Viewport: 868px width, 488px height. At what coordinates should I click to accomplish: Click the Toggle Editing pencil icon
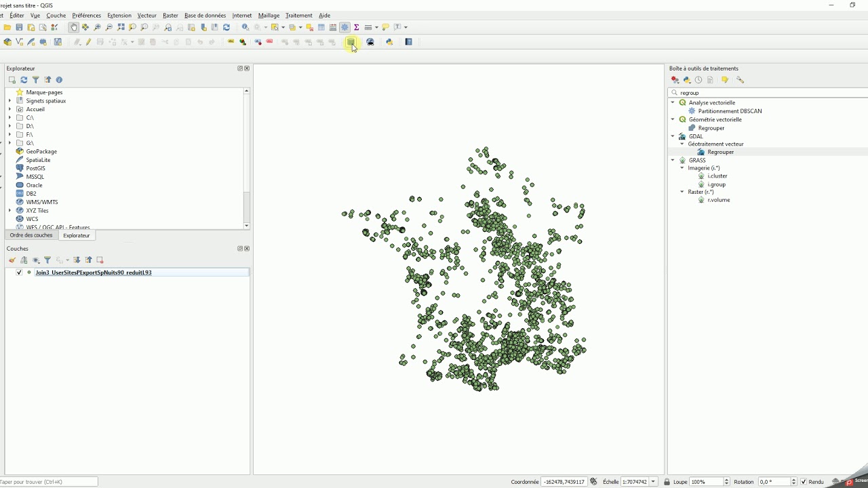click(x=88, y=42)
